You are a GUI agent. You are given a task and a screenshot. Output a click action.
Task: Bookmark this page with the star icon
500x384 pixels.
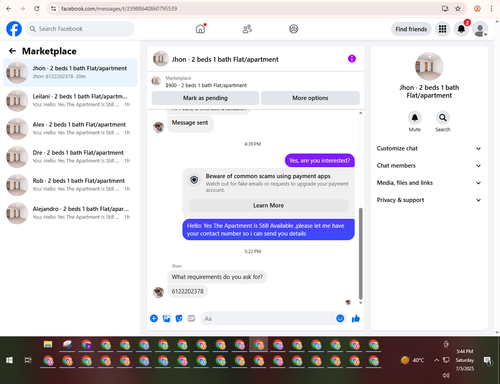pyautogui.click(x=458, y=9)
